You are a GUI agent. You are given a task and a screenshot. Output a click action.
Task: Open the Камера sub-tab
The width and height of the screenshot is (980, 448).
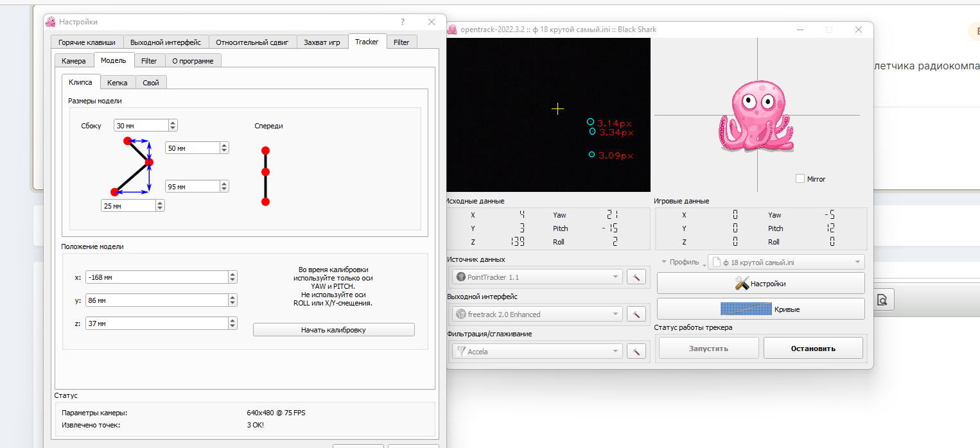pos(74,61)
